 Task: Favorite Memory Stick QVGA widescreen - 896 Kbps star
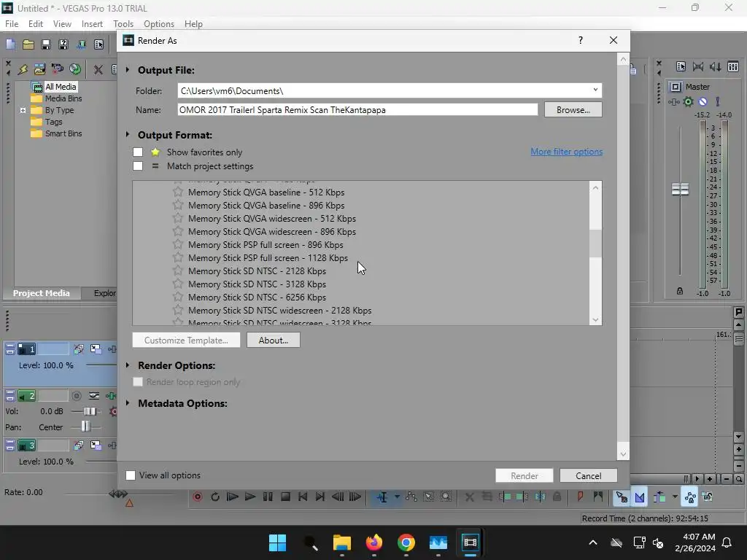pos(178,231)
